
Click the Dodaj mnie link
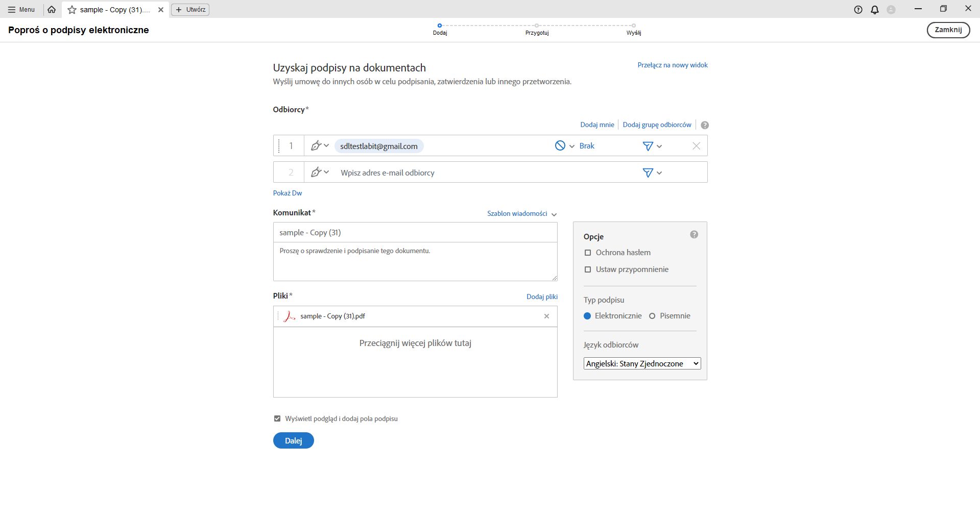(597, 125)
